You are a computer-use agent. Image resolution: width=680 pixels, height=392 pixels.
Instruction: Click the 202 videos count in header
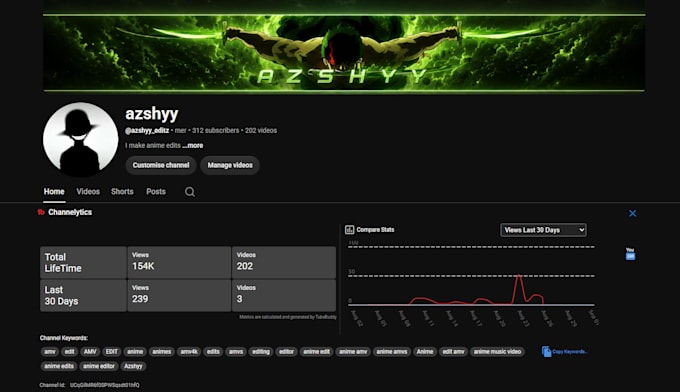coord(261,131)
